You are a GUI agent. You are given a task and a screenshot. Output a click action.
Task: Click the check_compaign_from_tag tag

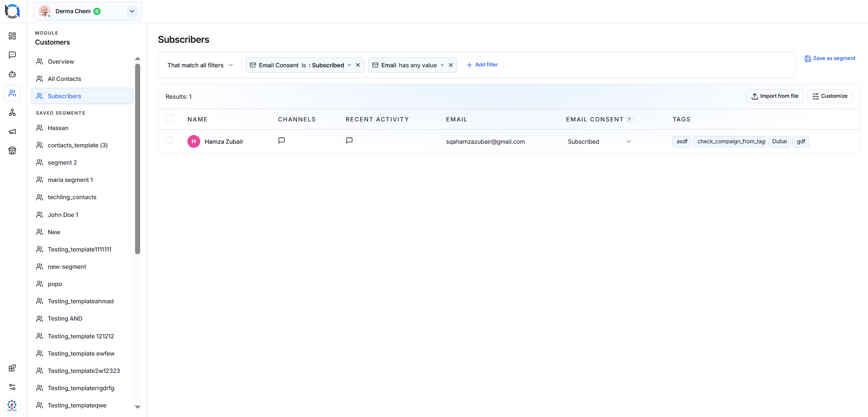tap(730, 141)
